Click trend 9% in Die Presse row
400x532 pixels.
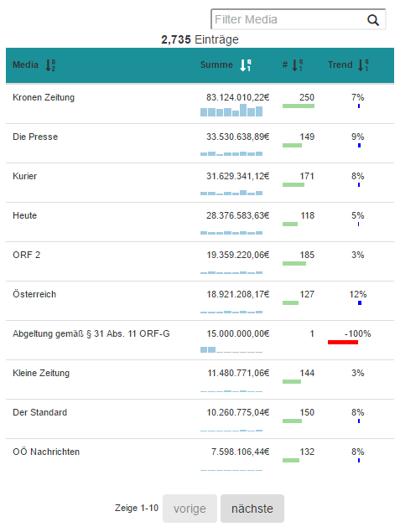click(358, 137)
